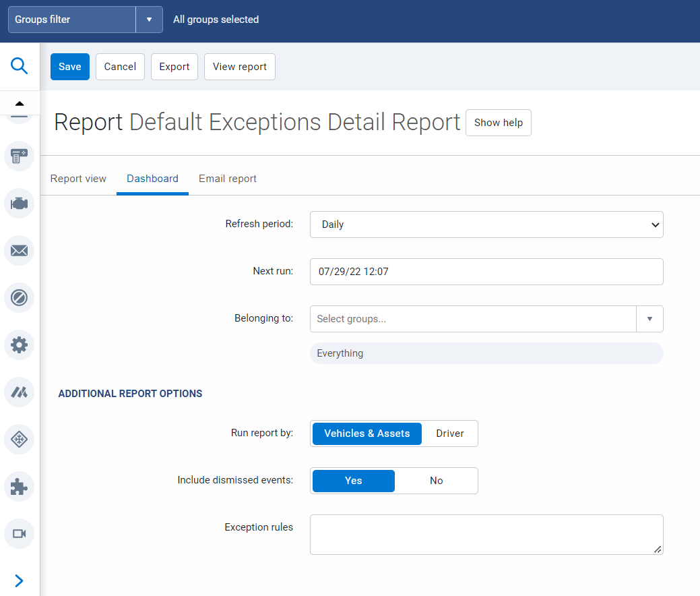Switch Run report by to Driver

pos(449,434)
